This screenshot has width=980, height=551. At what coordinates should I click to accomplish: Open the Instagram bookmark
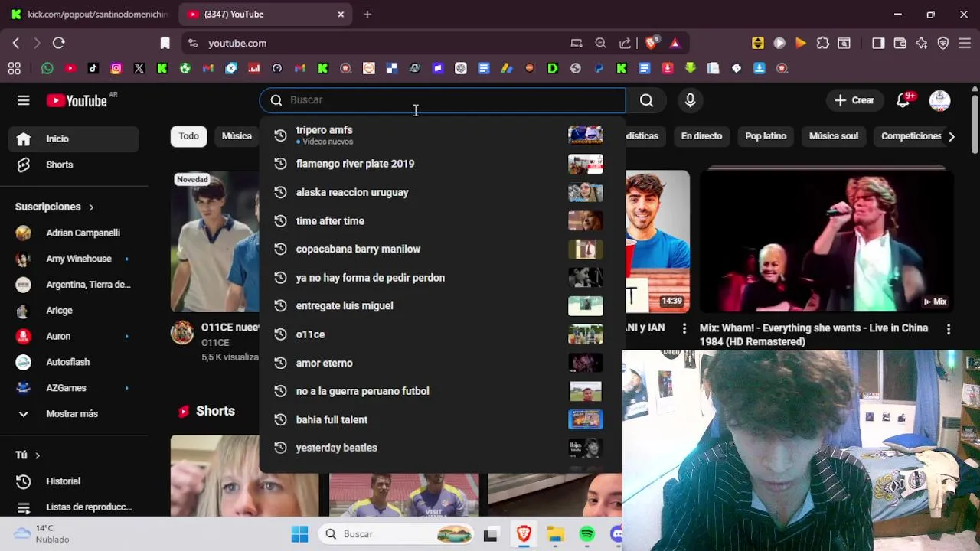click(x=116, y=68)
